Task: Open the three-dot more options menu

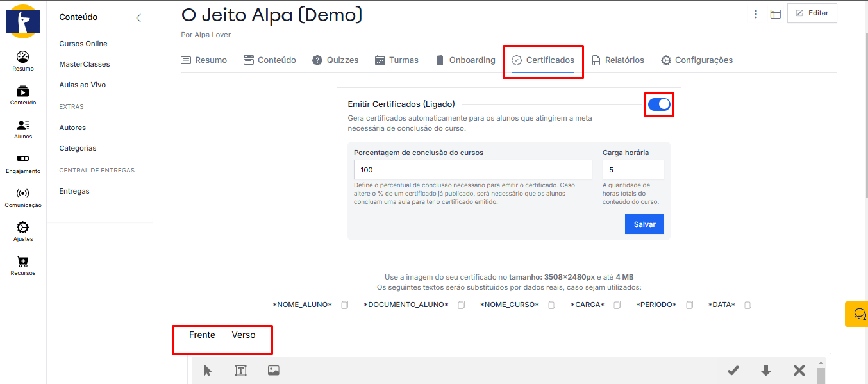Action: 756,14
